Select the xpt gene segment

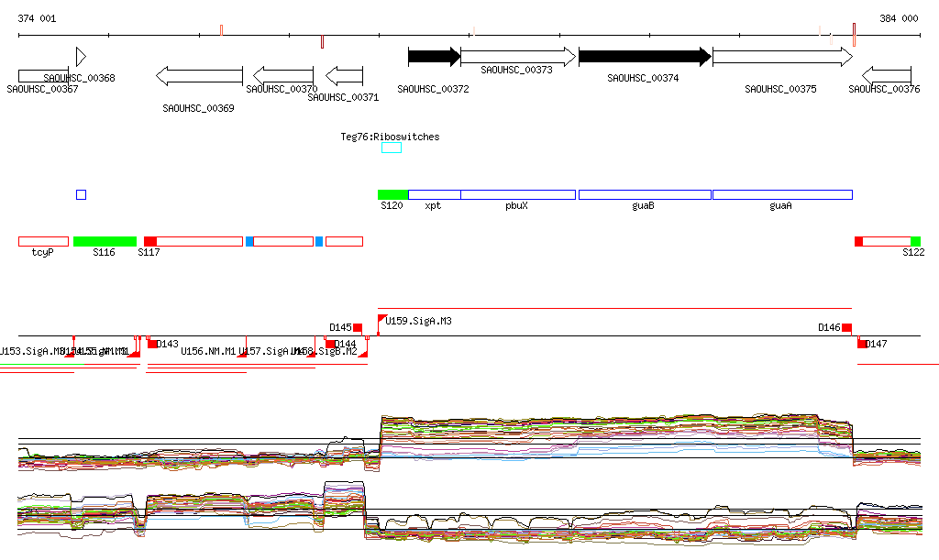434,194
